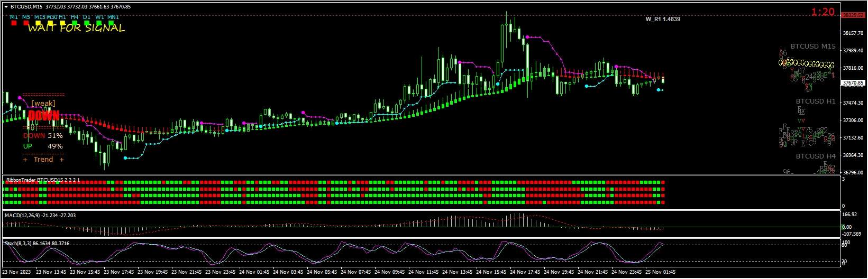Click the 23 Nov 2023 date label
This screenshot has height=279, width=868.
16,273
